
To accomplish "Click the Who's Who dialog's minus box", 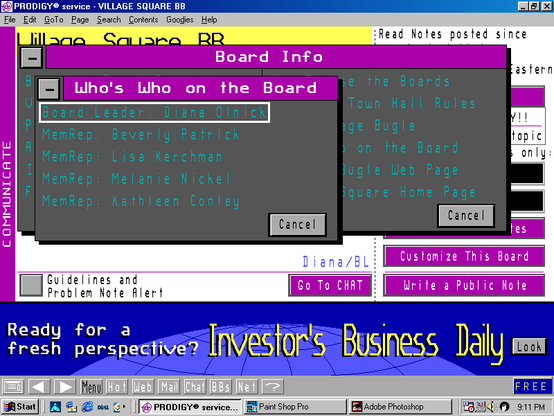I will [49, 89].
